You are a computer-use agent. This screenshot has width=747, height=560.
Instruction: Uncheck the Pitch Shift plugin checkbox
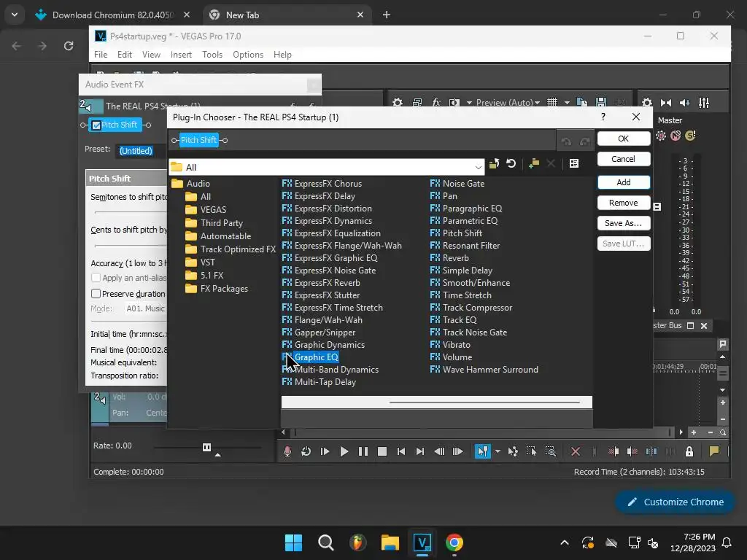coord(96,125)
